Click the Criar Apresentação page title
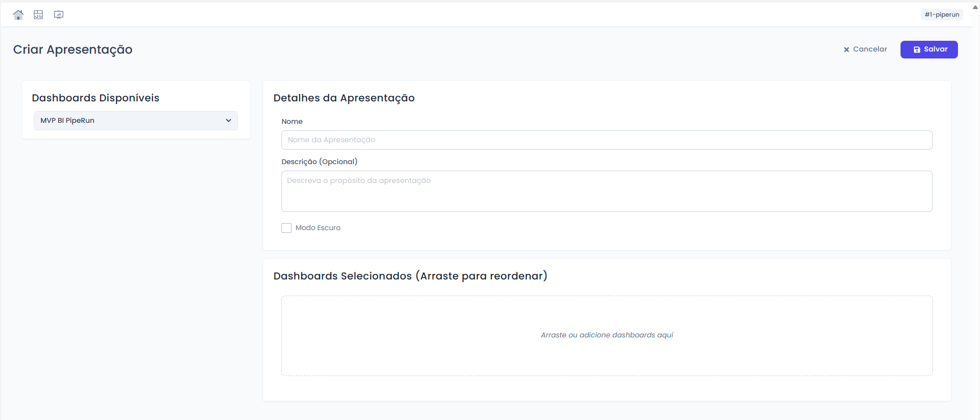The width and height of the screenshot is (980, 420). click(x=73, y=49)
